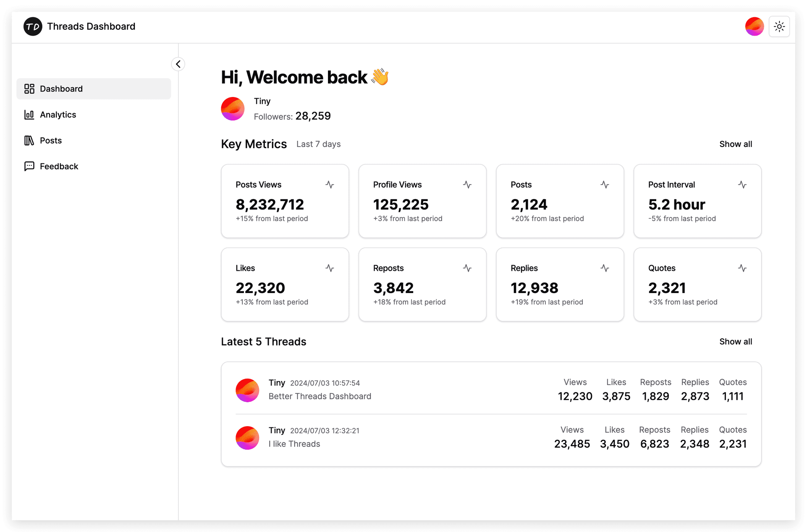
Task: Click the Posts Views value 8,232,712
Action: 270,204
